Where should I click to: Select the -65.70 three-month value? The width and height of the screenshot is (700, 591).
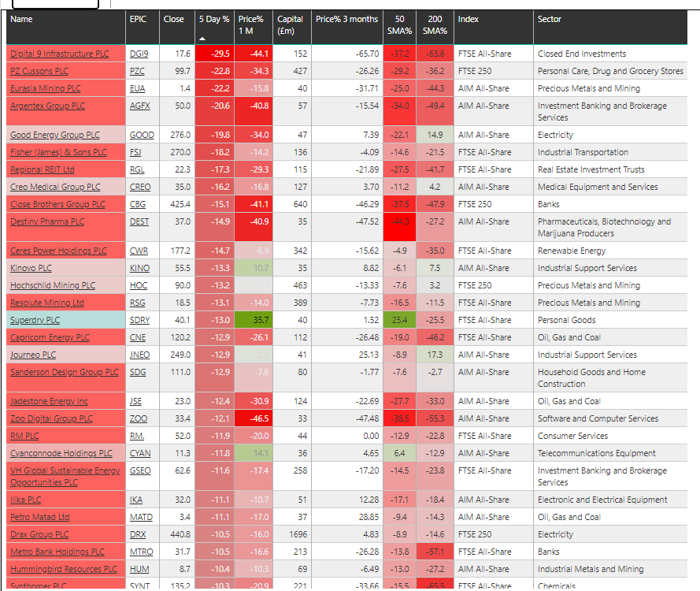[x=347, y=54]
